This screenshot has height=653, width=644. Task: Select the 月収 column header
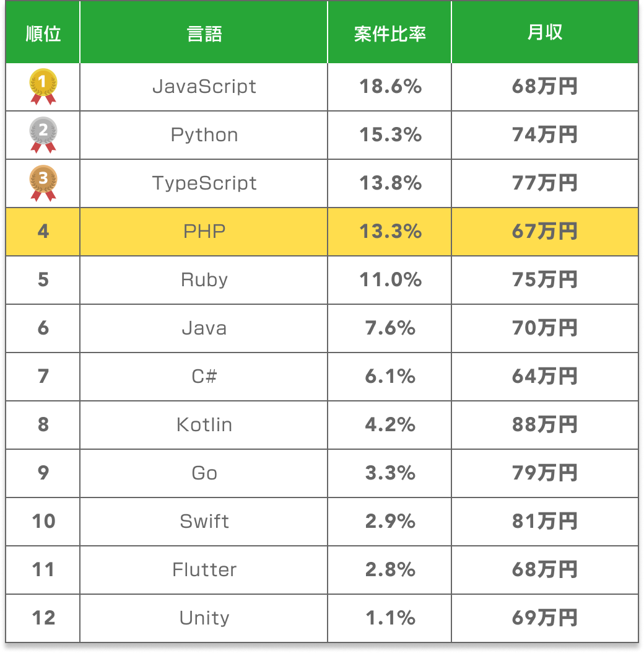coord(545,33)
